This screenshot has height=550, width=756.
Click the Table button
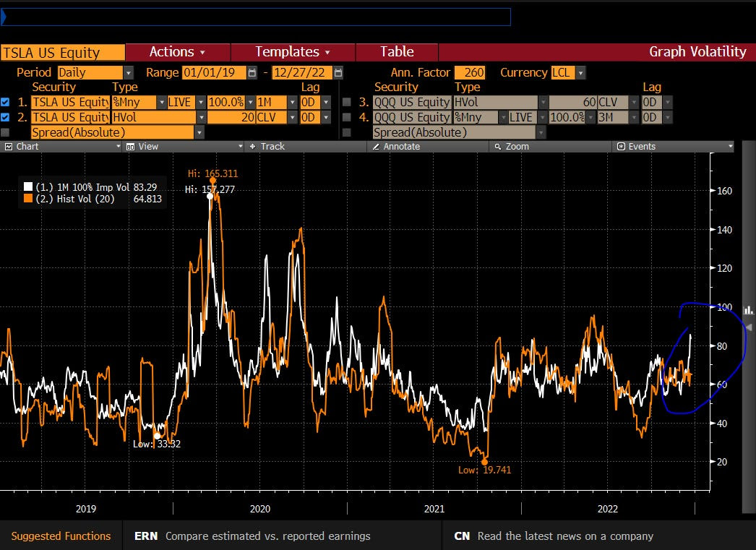[397, 52]
